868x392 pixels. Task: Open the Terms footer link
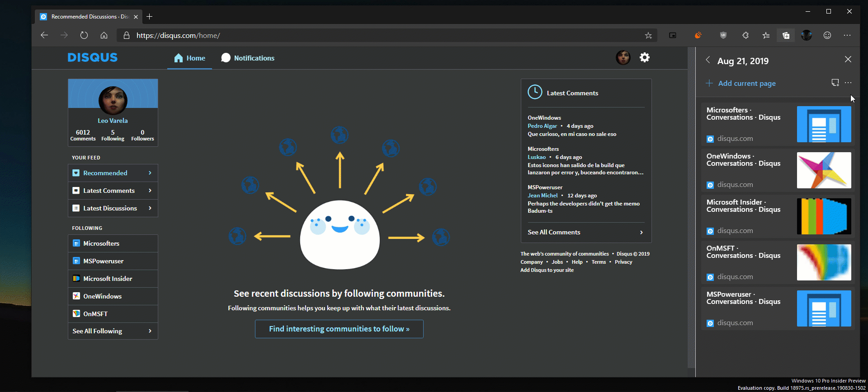tap(599, 262)
